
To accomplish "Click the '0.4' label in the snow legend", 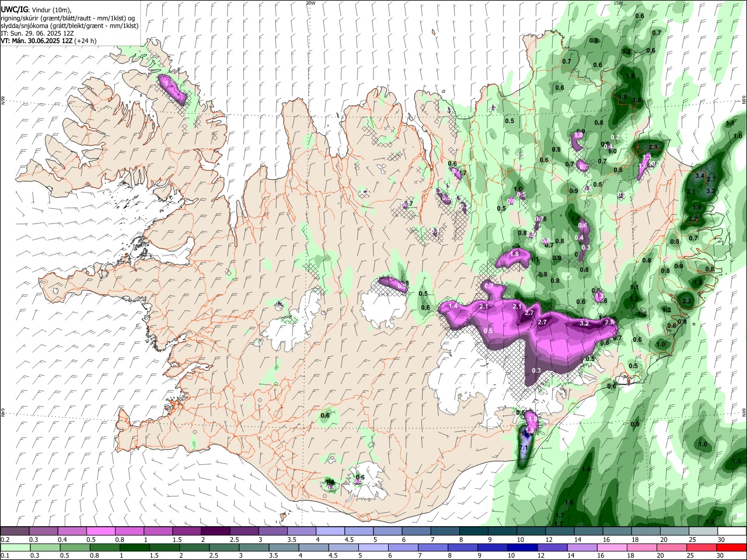I will [62, 540].
